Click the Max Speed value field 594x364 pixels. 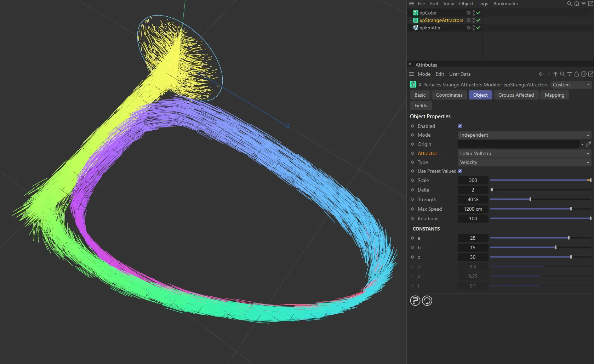click(x=473, y=209)
